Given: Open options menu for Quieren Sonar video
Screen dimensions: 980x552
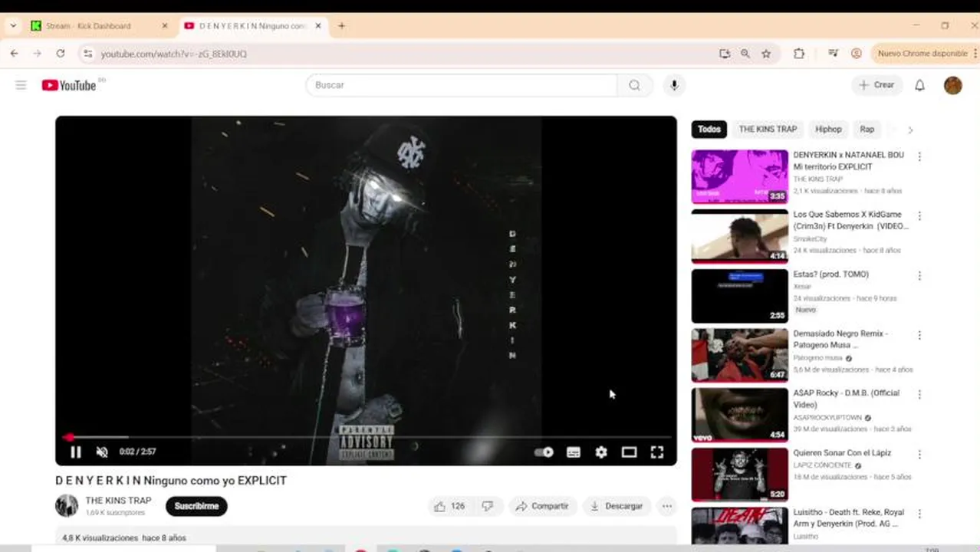Looking at the screenshot, I should [x=919, y=455].
